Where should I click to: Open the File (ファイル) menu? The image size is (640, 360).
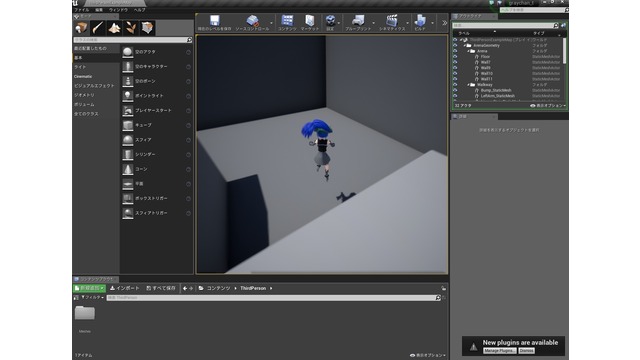(x=82, y=10)
